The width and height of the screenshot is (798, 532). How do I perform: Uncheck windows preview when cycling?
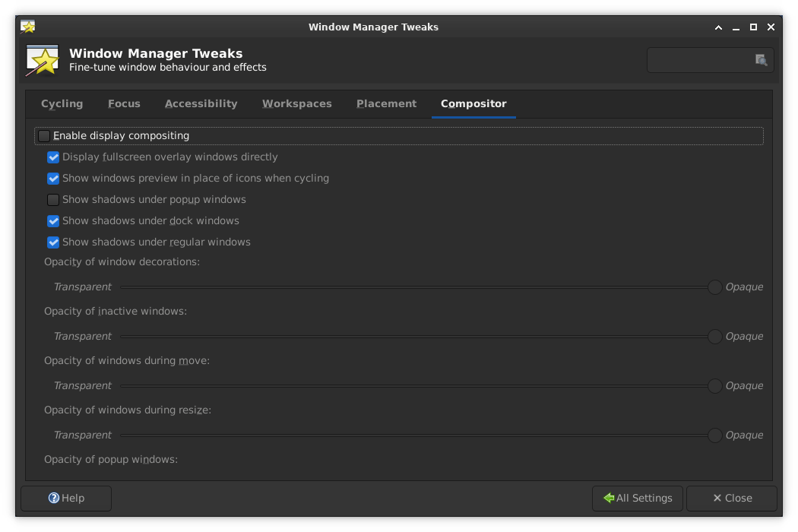pos(53,179)
